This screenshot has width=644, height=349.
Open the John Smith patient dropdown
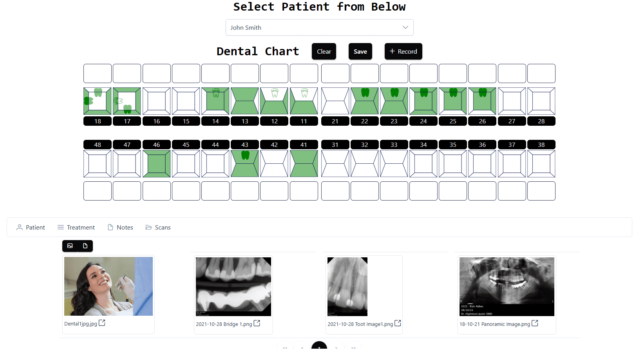(319, 27)
